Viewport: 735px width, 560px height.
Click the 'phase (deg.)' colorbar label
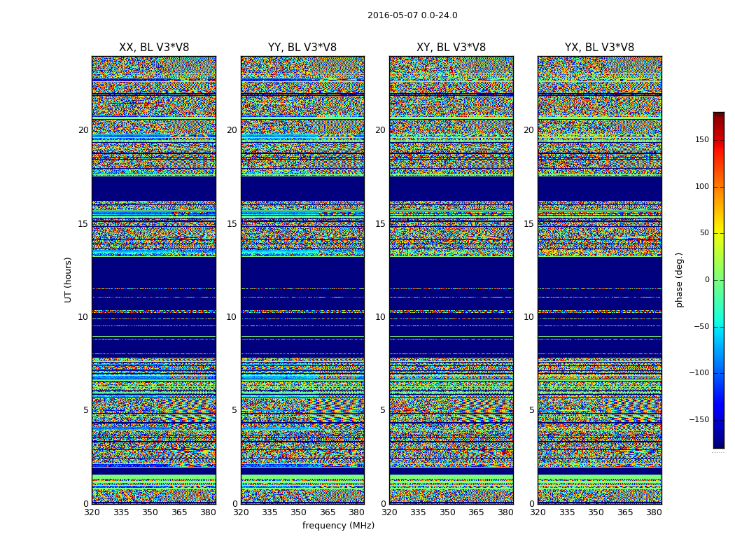(679, 280)
